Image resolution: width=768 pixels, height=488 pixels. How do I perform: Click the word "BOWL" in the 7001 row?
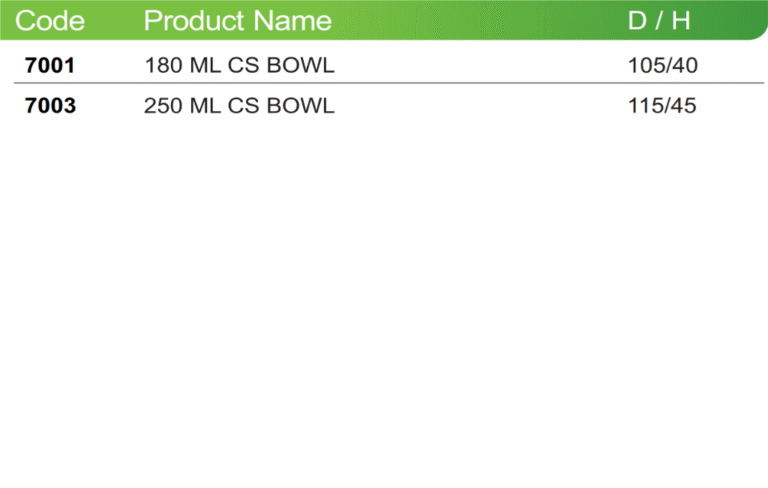(300, 65)
